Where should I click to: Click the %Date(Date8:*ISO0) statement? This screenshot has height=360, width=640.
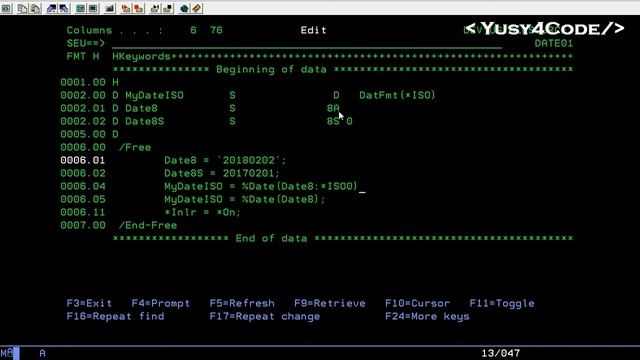261,187
